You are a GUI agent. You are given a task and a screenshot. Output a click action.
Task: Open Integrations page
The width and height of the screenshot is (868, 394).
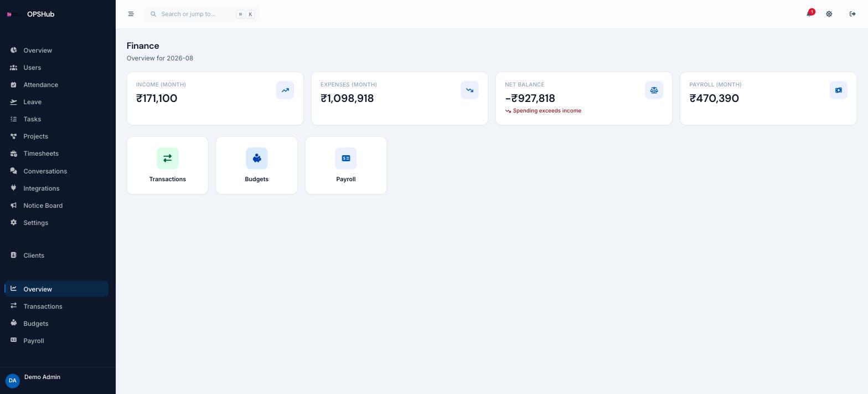tap(56, 188)
